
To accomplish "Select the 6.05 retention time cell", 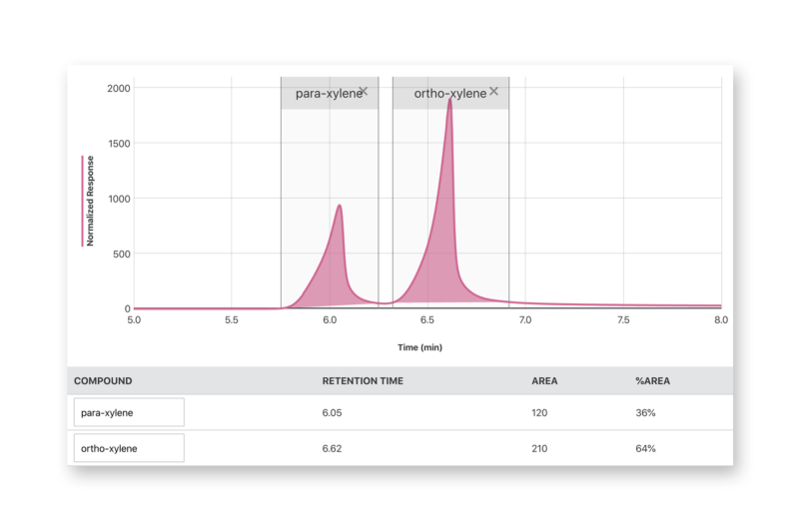I will point(333,412).
